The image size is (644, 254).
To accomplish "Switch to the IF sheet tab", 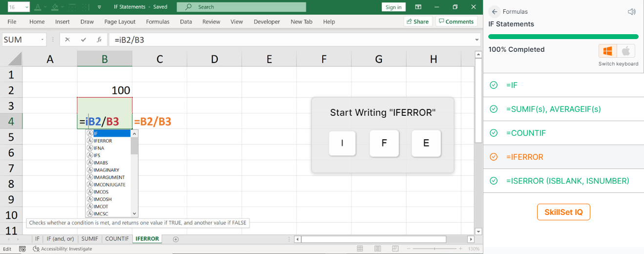I will point(37,239).
